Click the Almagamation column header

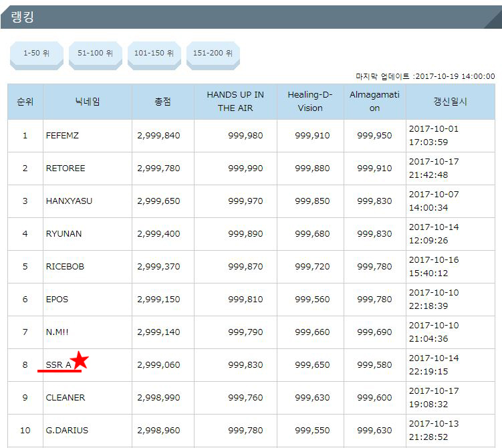(374, 102)
